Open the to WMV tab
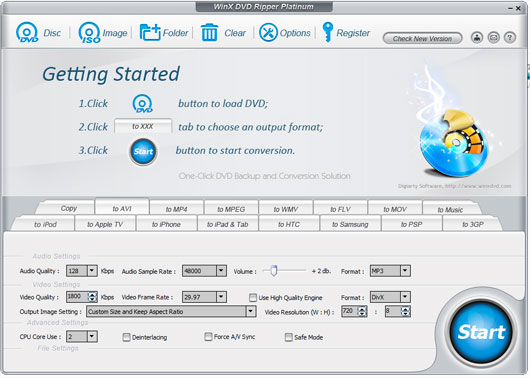Image resolution: width=530 pixels, height=378 pixels. coord(286,209)
